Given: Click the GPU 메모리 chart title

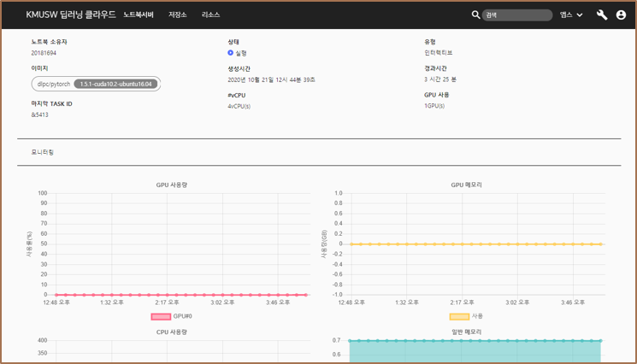Looking at the screenshot, I should pyautogui.click(x=466, y=185).
